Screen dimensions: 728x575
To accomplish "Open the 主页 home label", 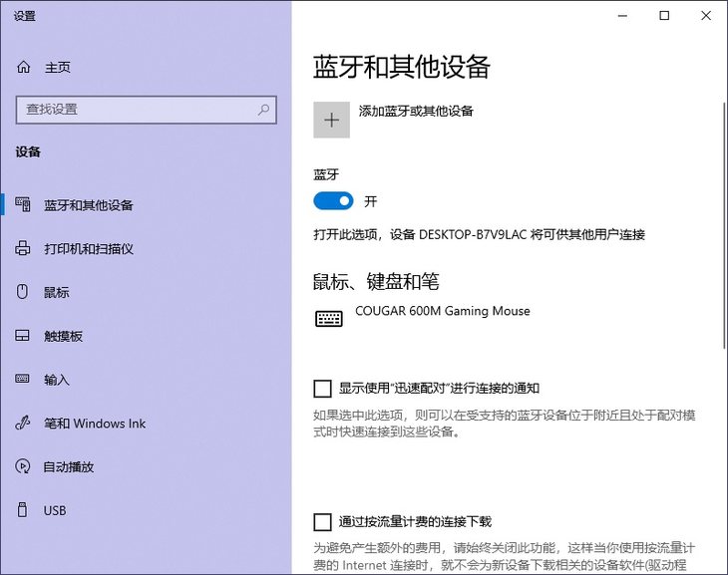I will (x=58, y=68).
